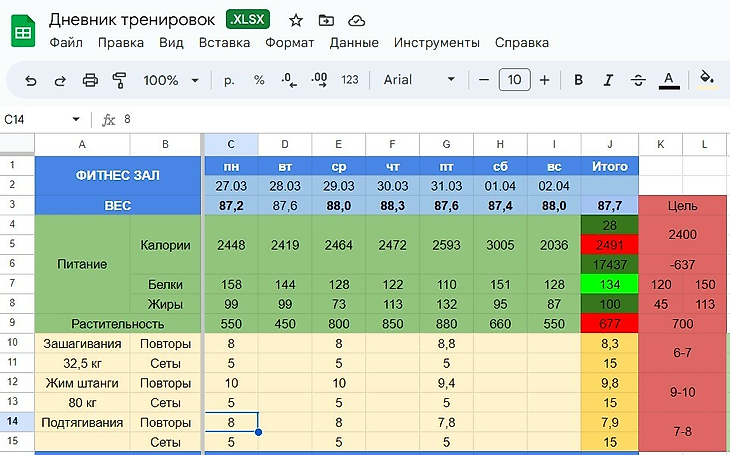Click the format as percent button

point(259,80)
